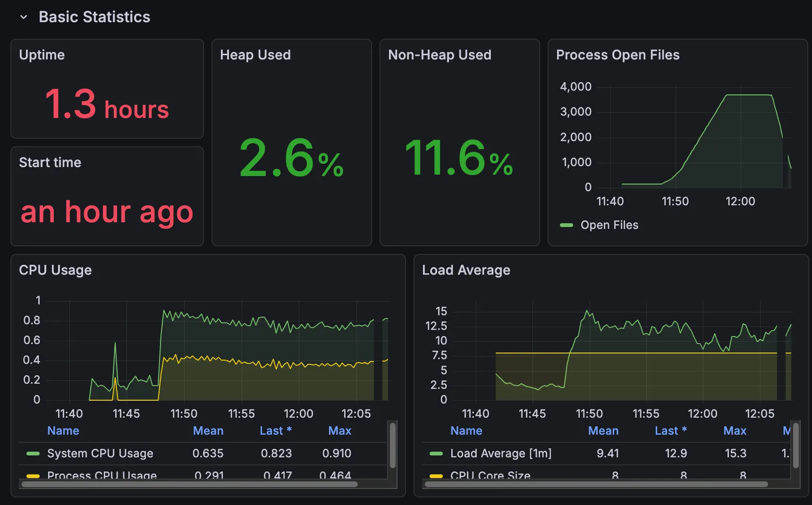Toggle Process CPU Usage series in legend

click(102, 475)
